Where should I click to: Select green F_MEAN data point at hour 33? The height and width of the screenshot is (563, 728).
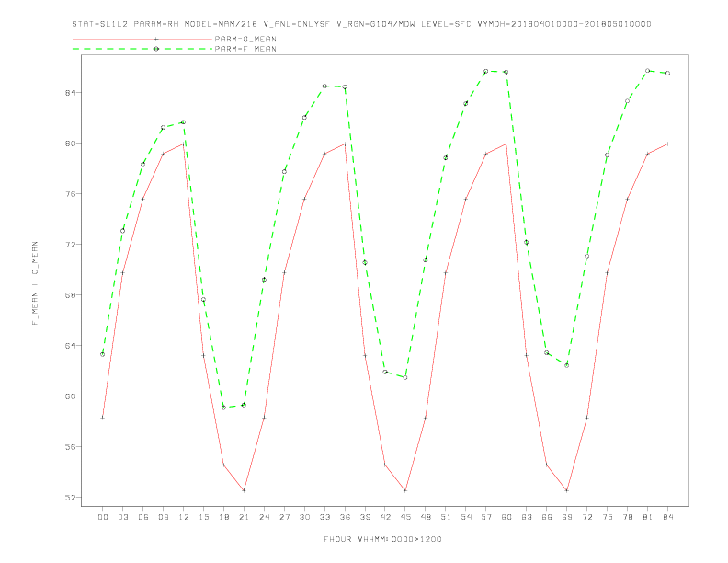click(324, 86)
